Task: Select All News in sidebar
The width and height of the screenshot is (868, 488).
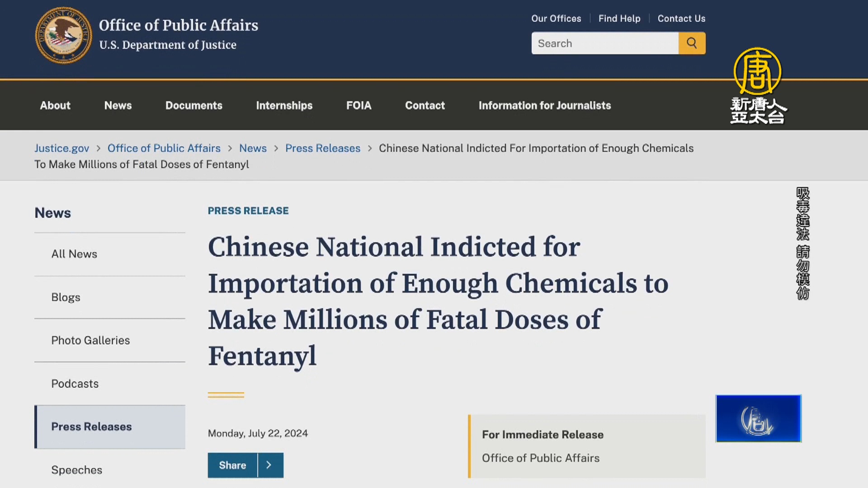Action: (x=74, y=254)
